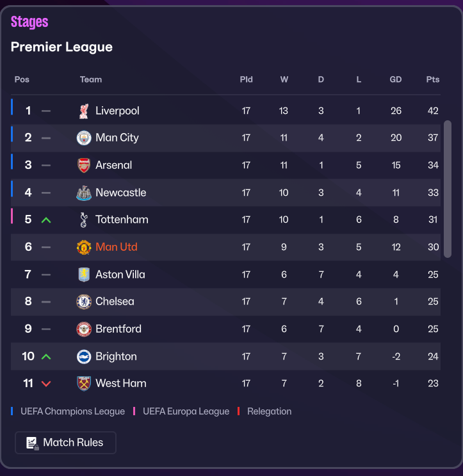Click the green up arrow beside Tottenham
The width and height of the screenshot is (463, 476).
pyautogui.click(x=46, y=220)
